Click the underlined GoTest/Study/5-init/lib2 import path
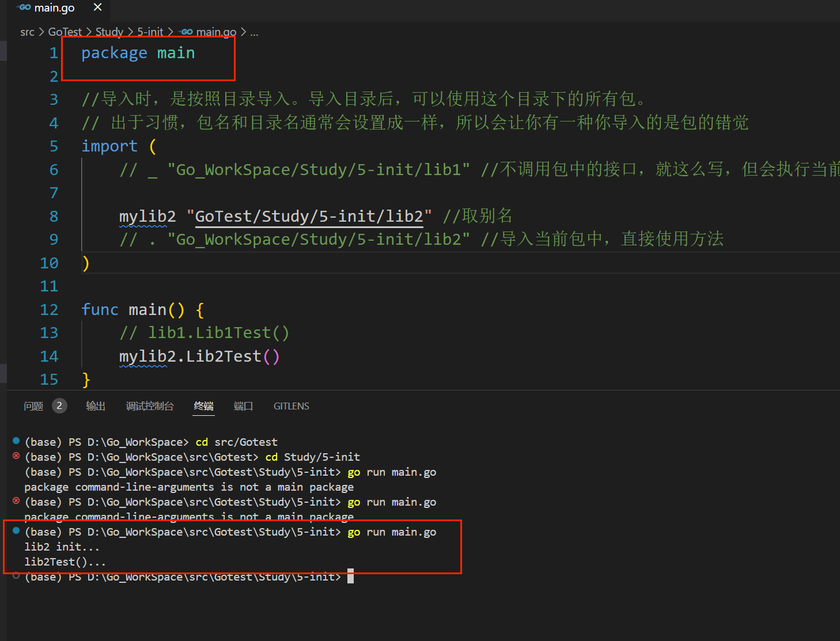 [x=309, y=217]
